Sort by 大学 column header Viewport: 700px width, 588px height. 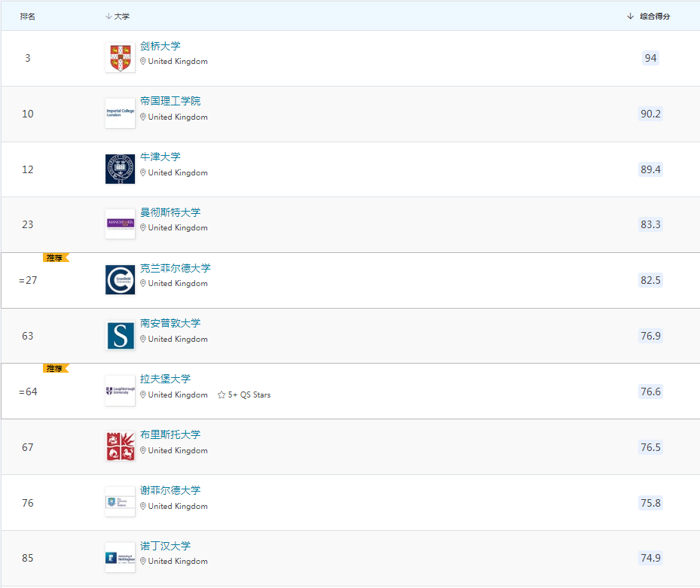(121, 17)
